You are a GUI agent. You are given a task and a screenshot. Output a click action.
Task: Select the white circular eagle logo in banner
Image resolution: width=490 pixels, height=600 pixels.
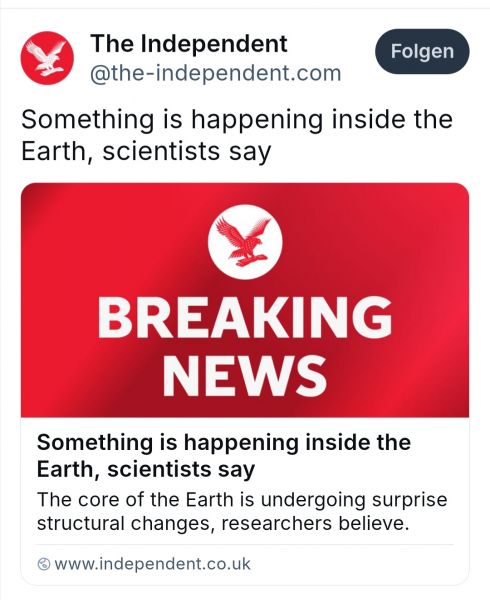(x=245, y=241)
